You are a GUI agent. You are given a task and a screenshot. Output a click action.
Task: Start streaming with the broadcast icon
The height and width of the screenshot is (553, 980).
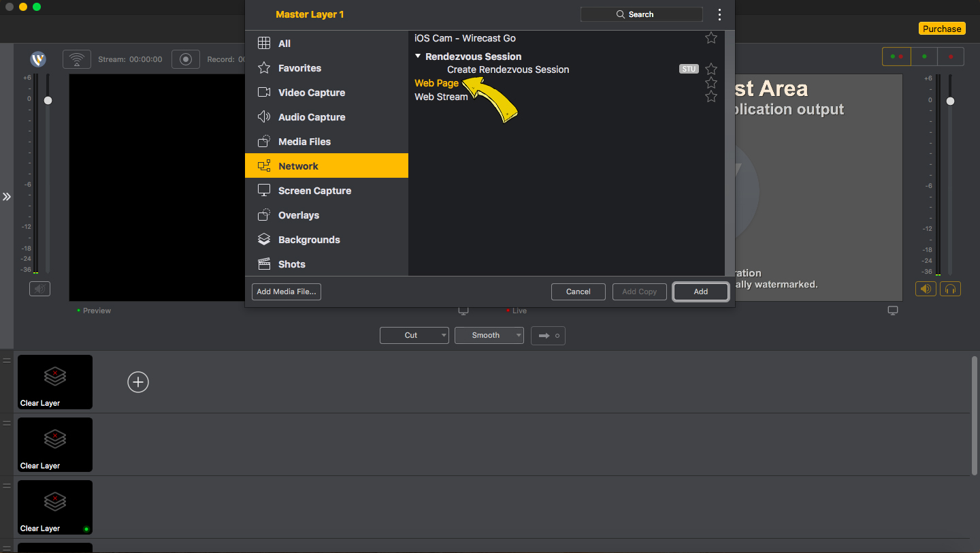[x=77, y=59]
